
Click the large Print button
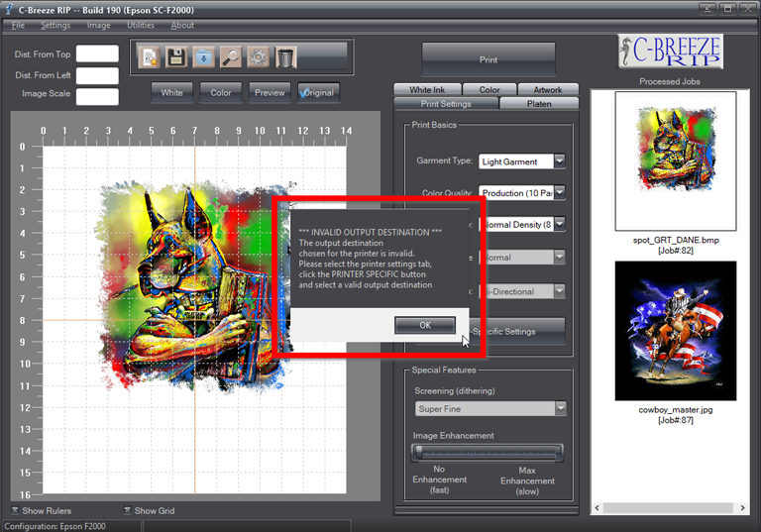click(x=489, y=59)
